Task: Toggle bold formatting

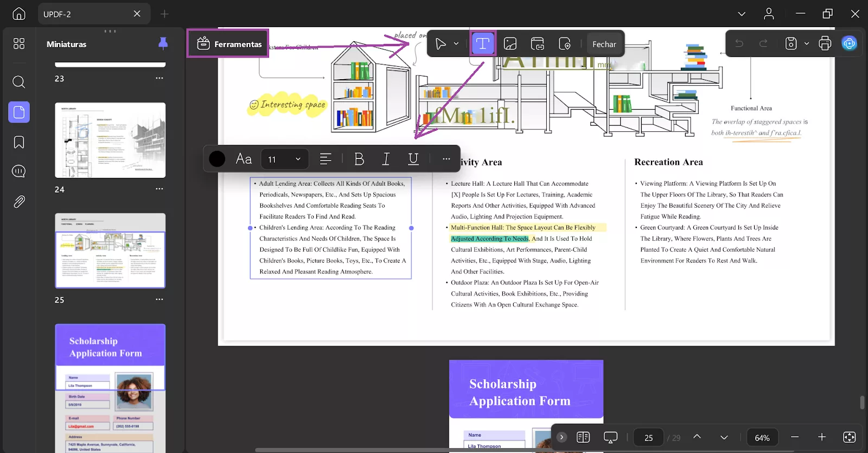Action: coord(359,159)
